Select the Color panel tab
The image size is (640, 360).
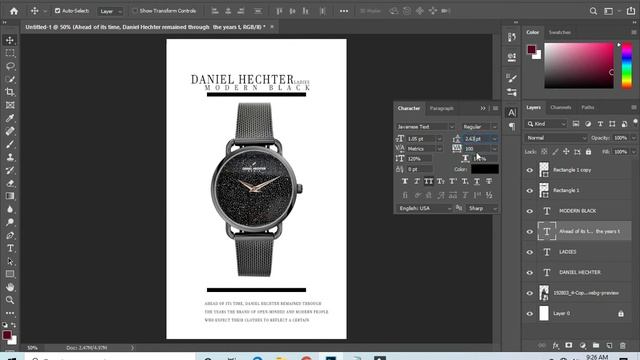[533, 32]
